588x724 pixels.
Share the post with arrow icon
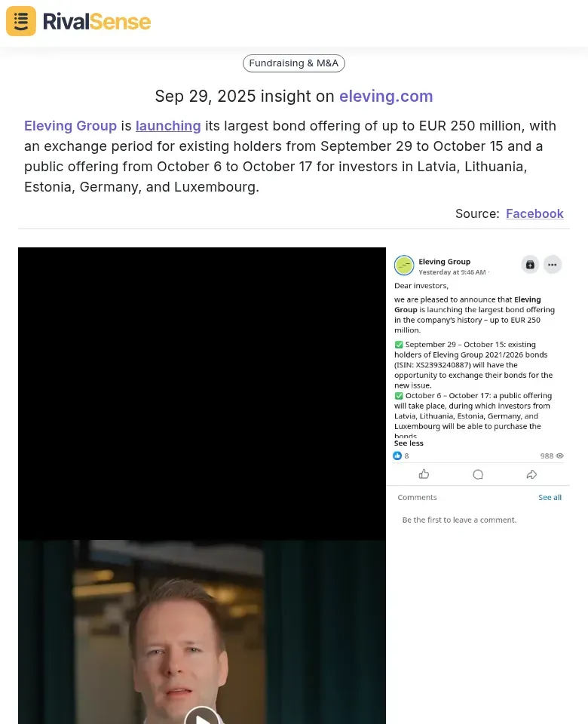[531, 474]
